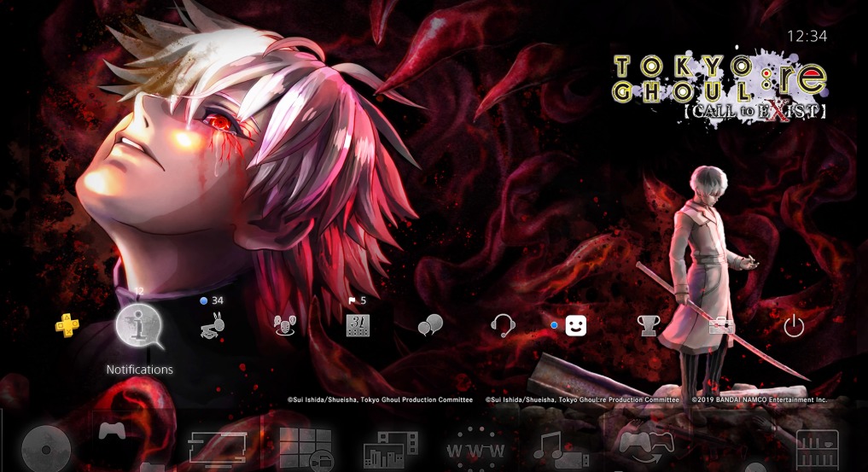This screenshot has height=472, width=868.
Task: Open the Notifications speech bubble icon
Action: click(139, 326)
